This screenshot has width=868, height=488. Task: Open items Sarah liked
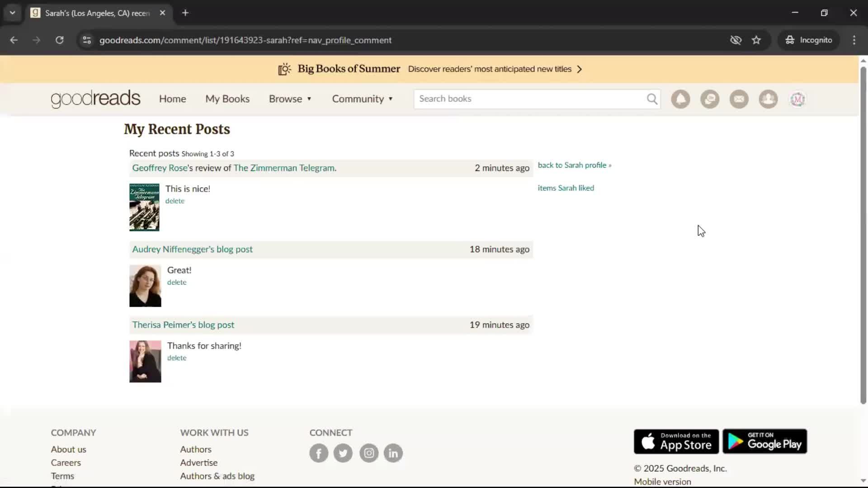pos(566,188)
